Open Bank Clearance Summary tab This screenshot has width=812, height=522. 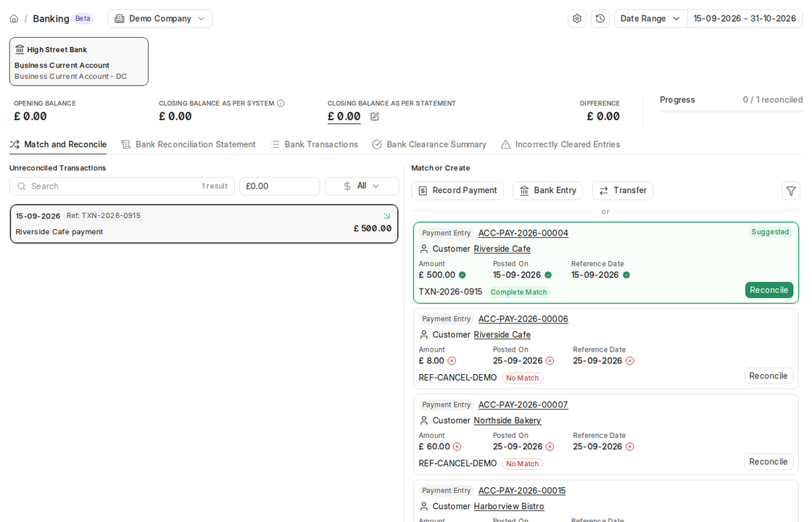(429, 144)
